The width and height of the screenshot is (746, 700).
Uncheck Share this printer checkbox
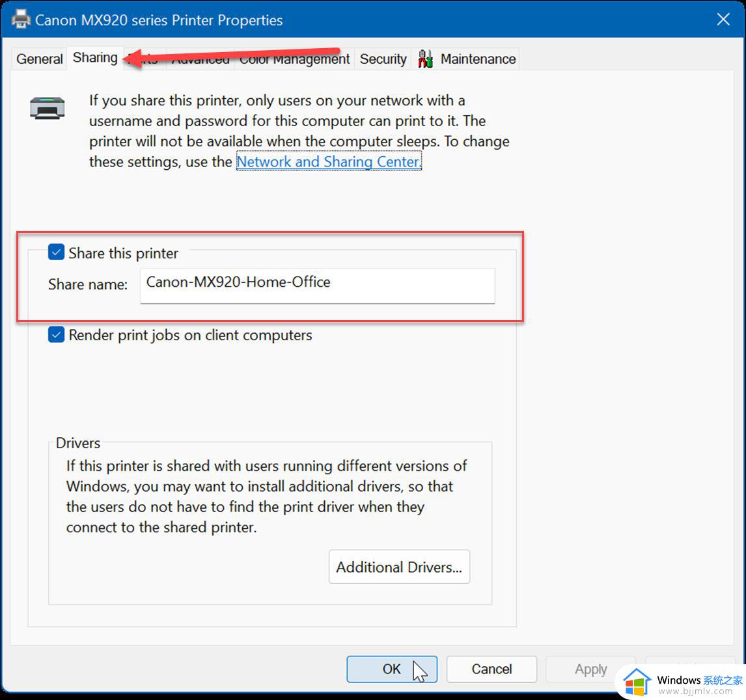[56, 252]
